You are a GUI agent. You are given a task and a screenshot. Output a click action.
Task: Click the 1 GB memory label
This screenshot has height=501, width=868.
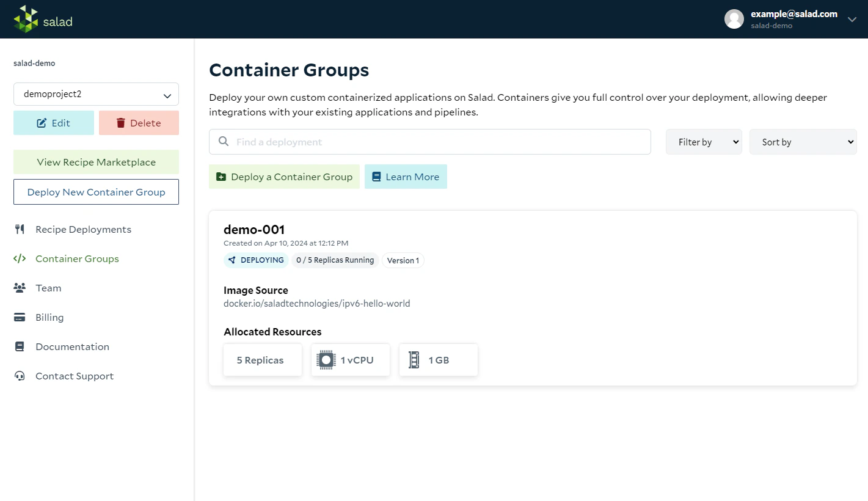(439, 360)
